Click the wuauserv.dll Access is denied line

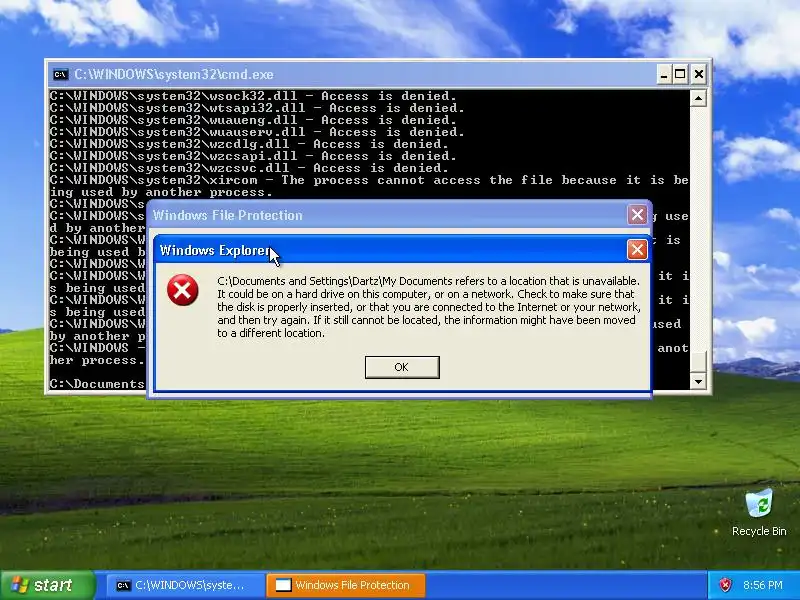pos(257,132)
